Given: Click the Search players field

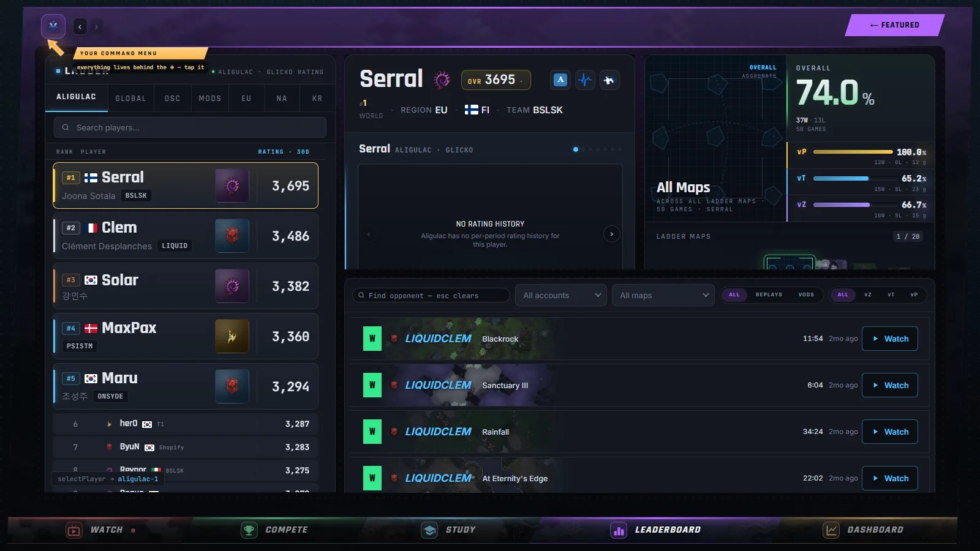Looking at the screenshot, I should point(190,127).
